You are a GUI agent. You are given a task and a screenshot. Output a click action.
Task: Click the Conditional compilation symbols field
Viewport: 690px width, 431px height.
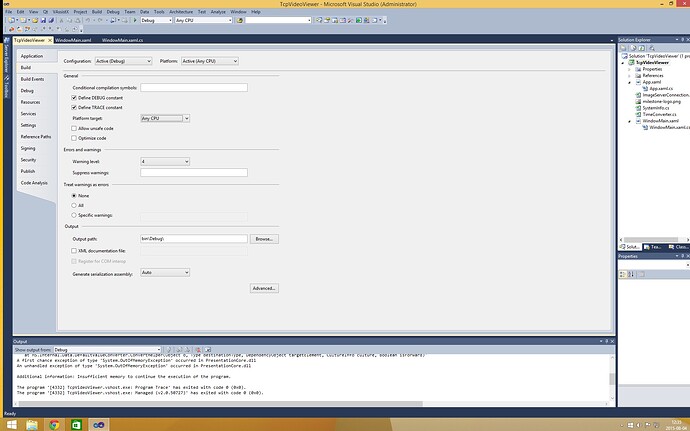tap(194, 88)
